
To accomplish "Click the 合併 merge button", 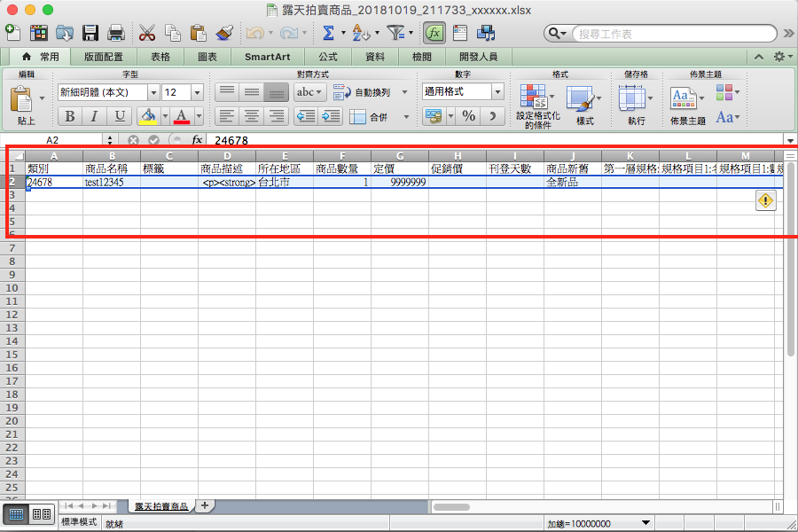I will click(369, 117).
